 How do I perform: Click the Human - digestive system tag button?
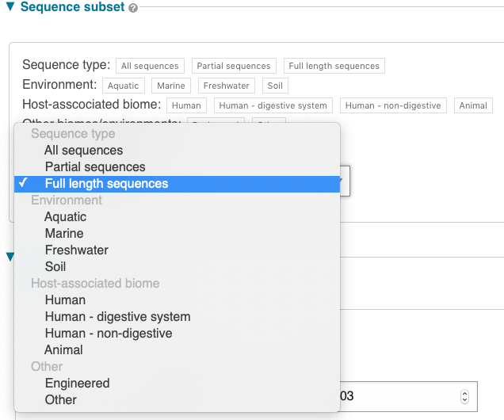point(273,105)
